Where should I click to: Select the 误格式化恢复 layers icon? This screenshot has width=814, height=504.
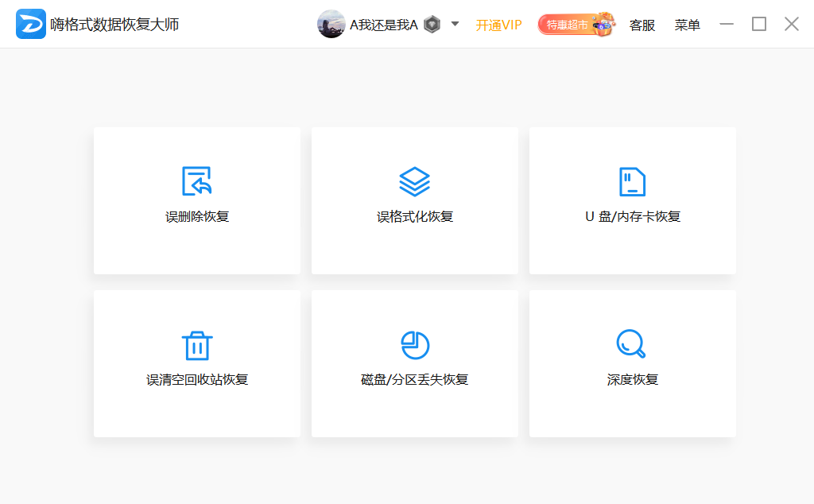(x=414, y=182)
